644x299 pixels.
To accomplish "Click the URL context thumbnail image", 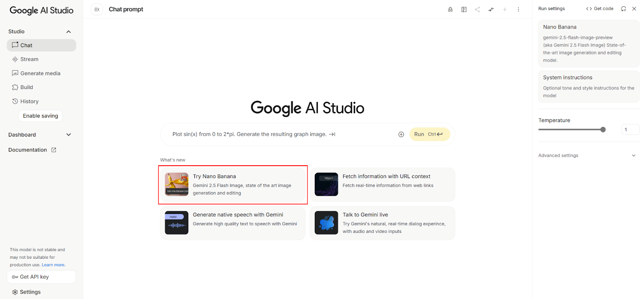I will pos(326,185).
